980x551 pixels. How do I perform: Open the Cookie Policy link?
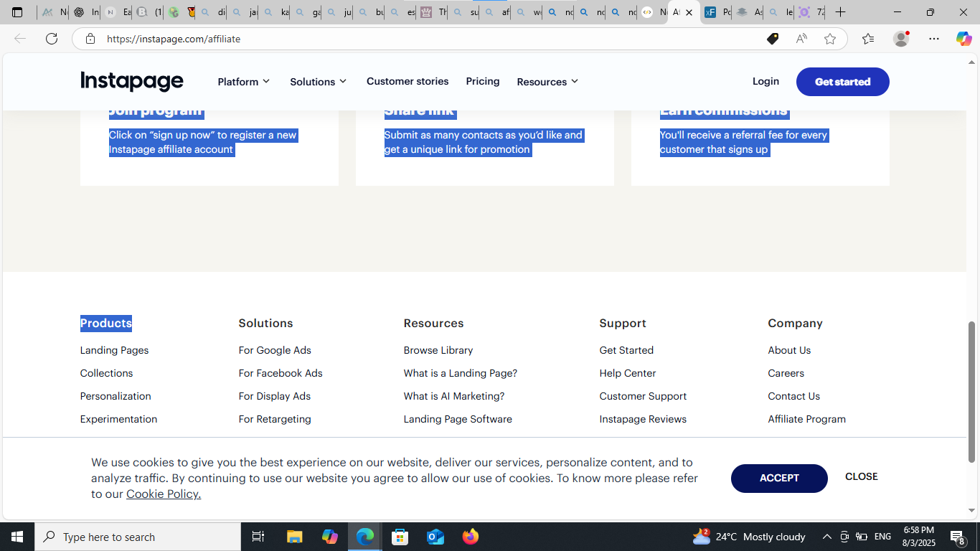point(164,494)
